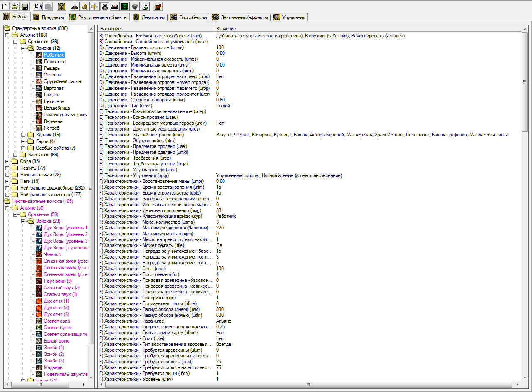532x392 pixels.
Task: Select the Пехотинец unit in tree
Action: tap(55, 62)
